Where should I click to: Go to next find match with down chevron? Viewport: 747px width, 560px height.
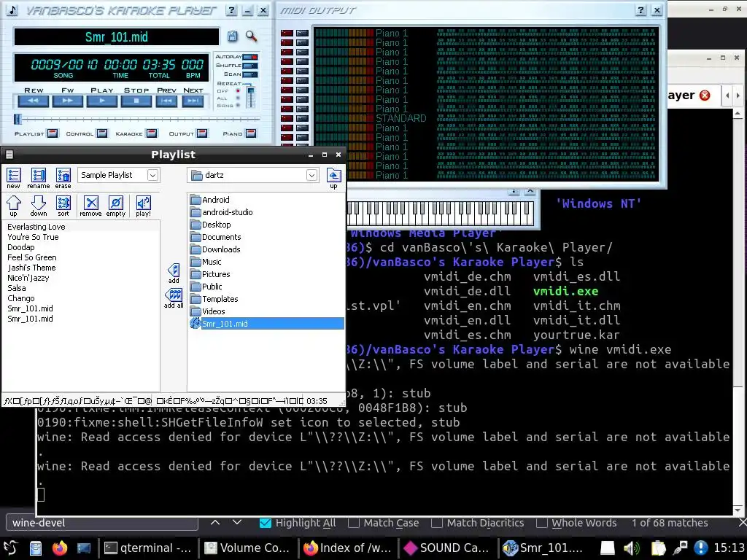coord(237,522)
